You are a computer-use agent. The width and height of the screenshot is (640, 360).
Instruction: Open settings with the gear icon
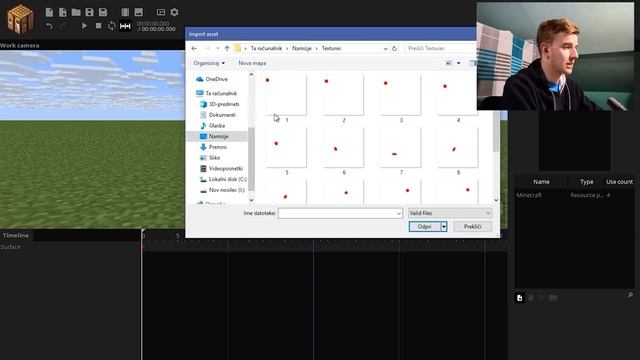[x=174, y=12]
